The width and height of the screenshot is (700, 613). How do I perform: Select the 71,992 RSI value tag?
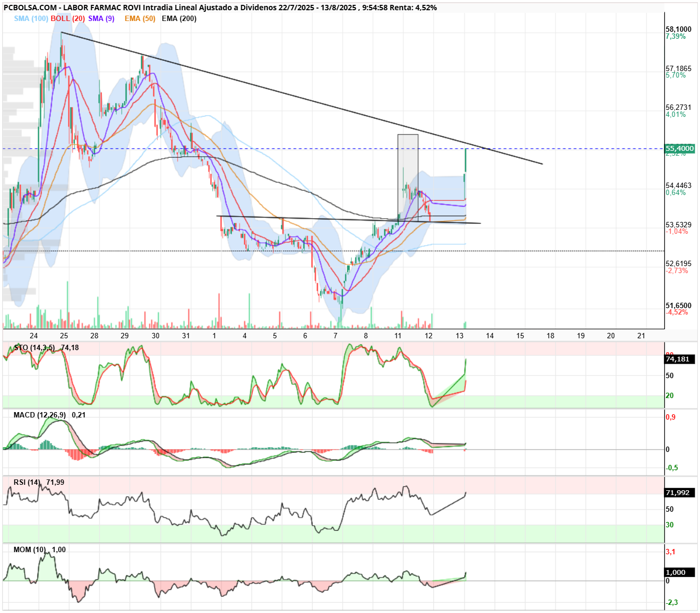[x=680, y=493]
